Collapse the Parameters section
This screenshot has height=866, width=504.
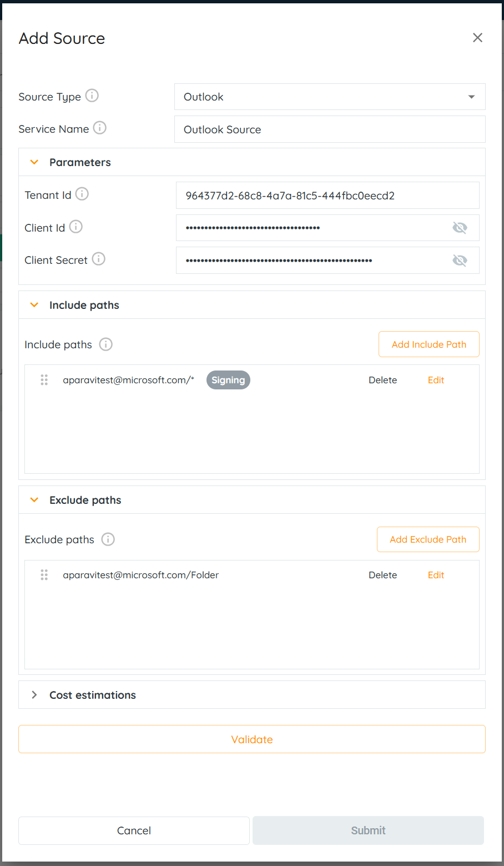click(34, 162)
